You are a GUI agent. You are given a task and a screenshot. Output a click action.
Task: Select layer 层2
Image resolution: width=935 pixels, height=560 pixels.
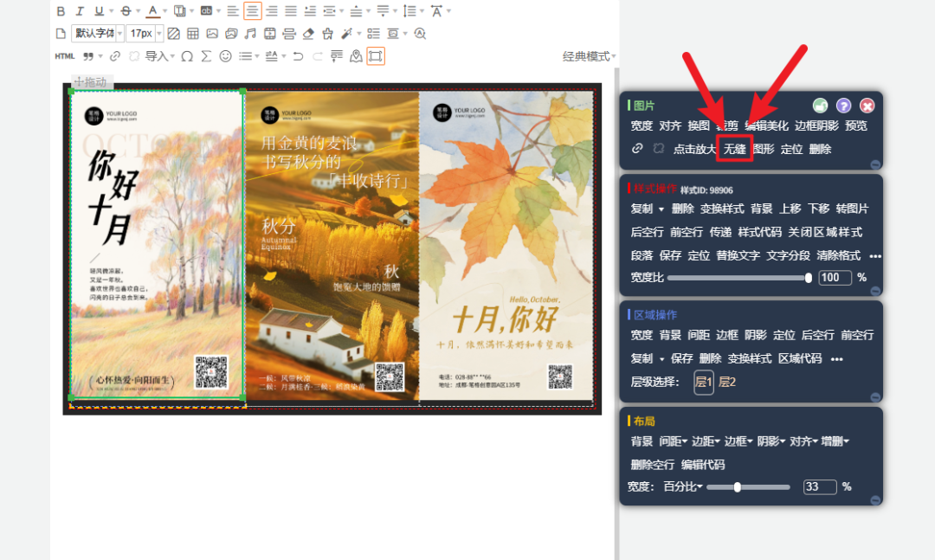pos(727,383)
